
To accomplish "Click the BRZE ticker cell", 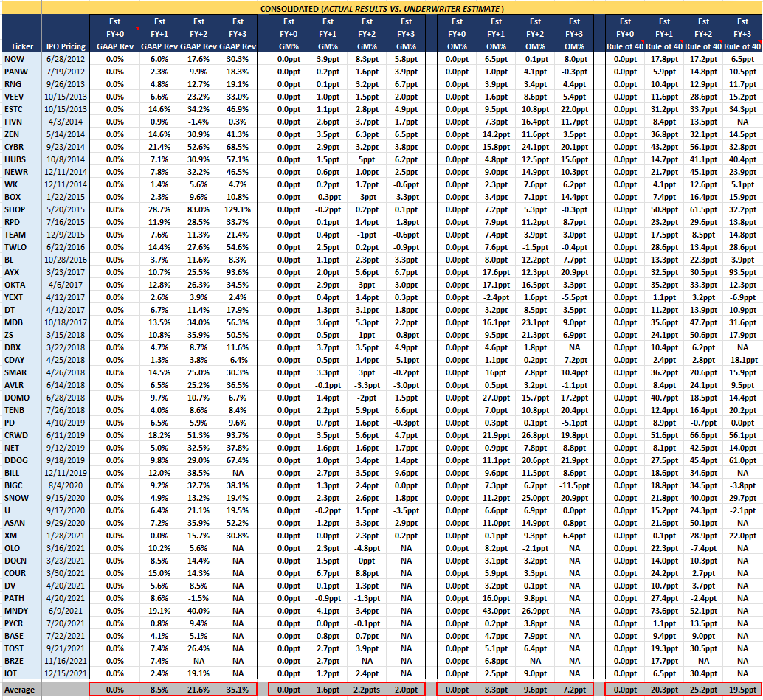I will pos(22,661).
